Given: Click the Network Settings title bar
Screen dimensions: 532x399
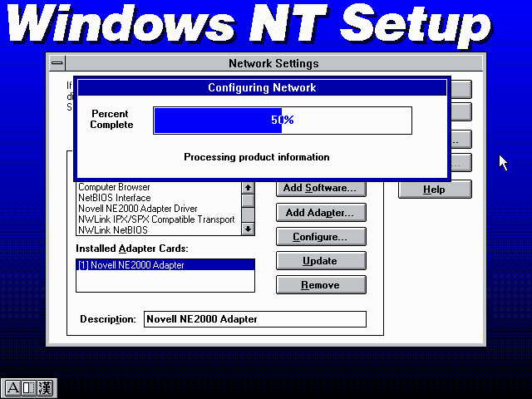Looking at the screenshot, I should [273, 63].
